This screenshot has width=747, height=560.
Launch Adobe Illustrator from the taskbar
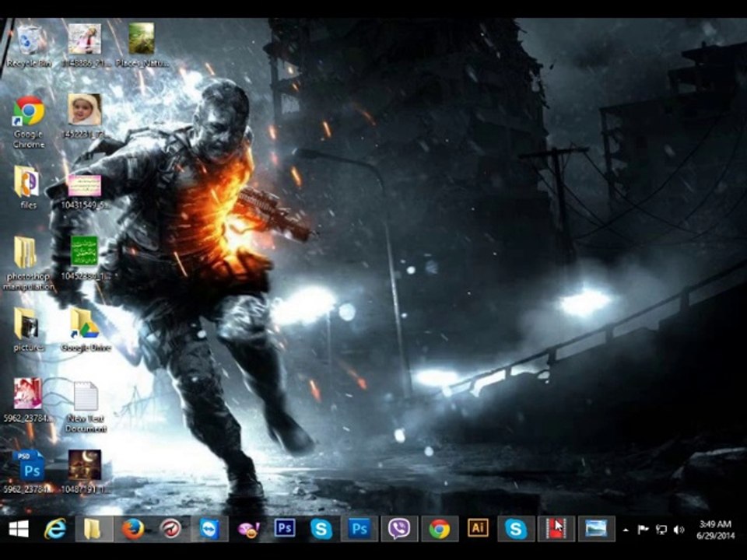coord(478,529)
